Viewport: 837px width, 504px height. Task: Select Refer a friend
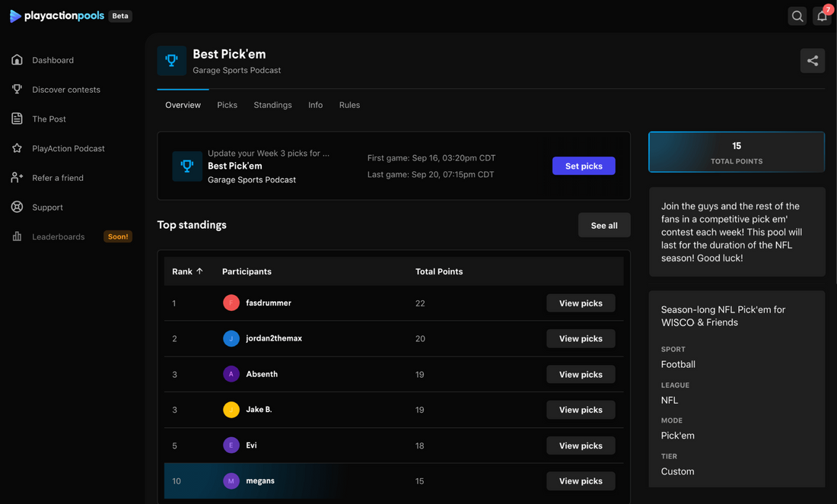(x=57, y=178)
